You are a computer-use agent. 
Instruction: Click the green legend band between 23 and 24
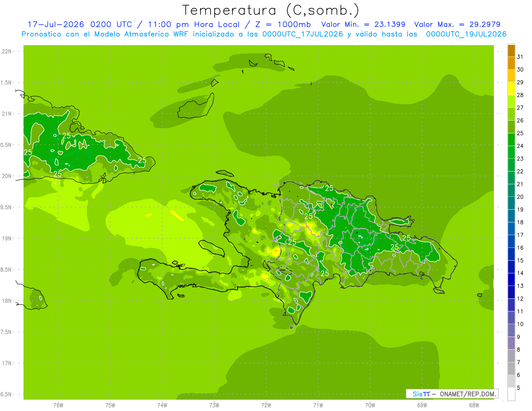click(511, 152)
